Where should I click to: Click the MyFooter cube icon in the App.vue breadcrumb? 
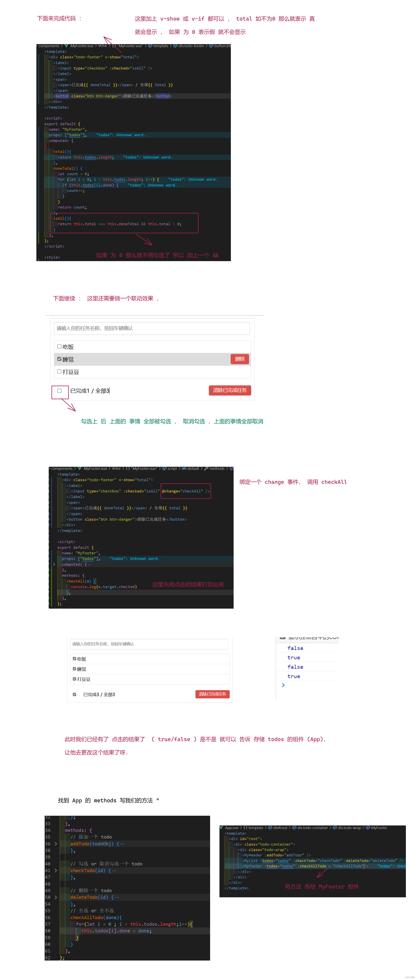368,827
